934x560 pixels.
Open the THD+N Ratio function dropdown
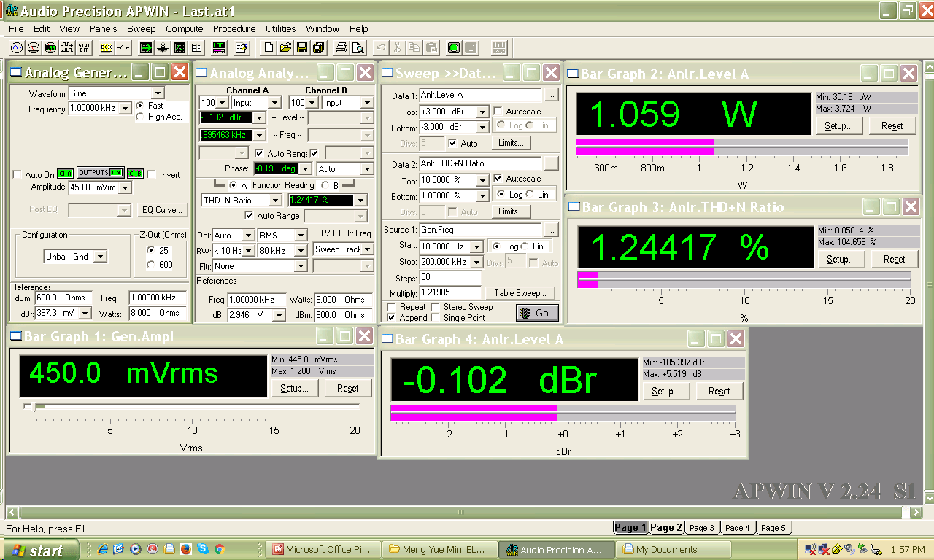(x=275, y=200)
